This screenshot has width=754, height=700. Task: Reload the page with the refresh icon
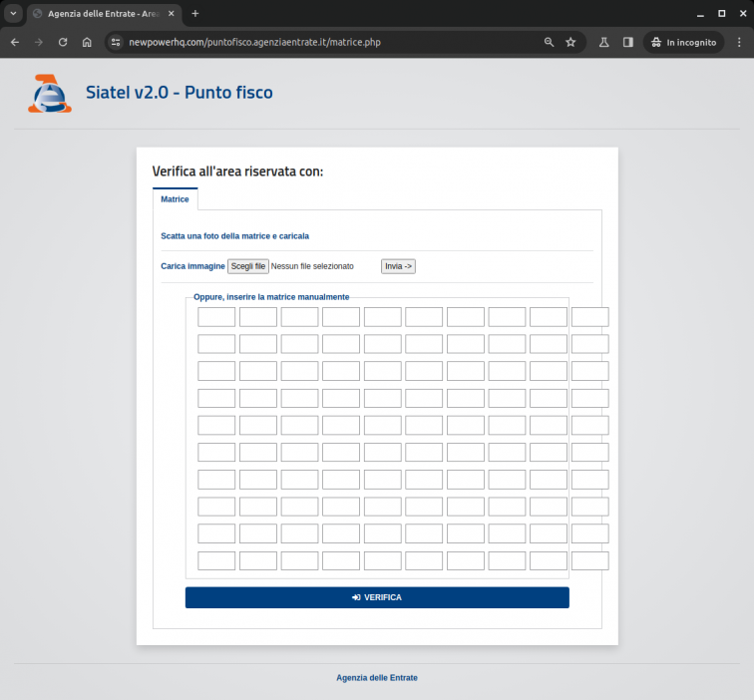click(63, 43)
